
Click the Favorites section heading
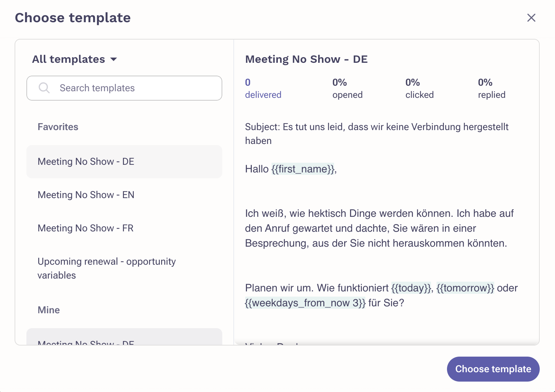point(58,127)
